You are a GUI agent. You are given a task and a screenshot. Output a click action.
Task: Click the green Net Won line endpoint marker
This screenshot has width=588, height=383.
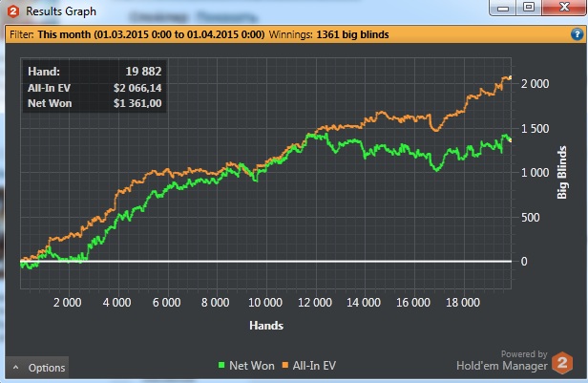pos(510,139)
